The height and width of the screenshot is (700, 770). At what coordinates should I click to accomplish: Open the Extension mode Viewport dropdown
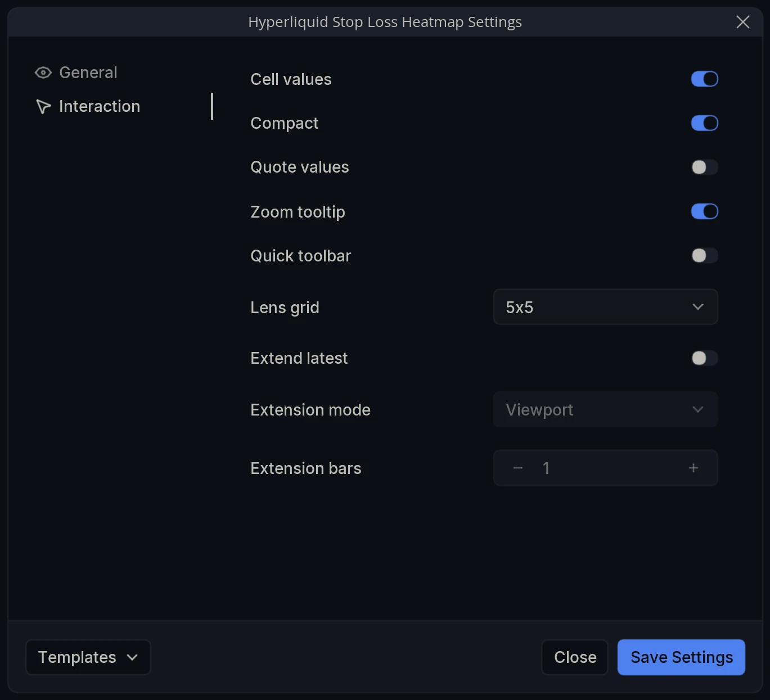[605, 409]
